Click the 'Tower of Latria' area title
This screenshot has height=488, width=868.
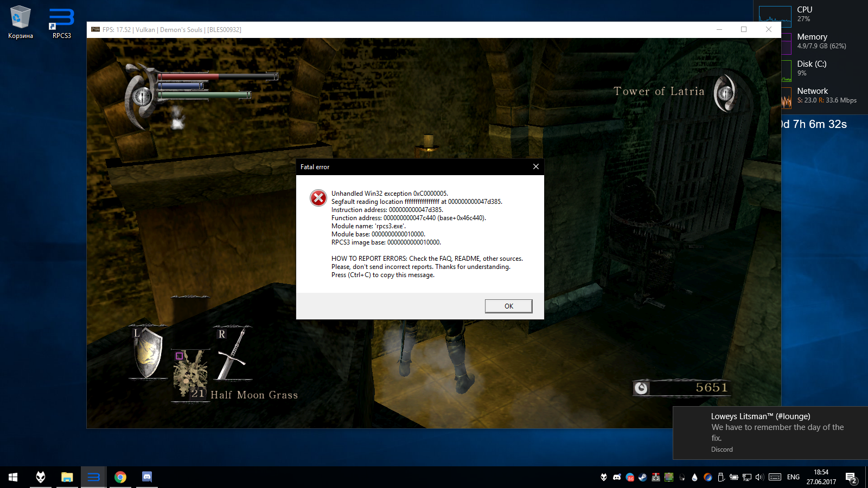[x=659, y=92]
